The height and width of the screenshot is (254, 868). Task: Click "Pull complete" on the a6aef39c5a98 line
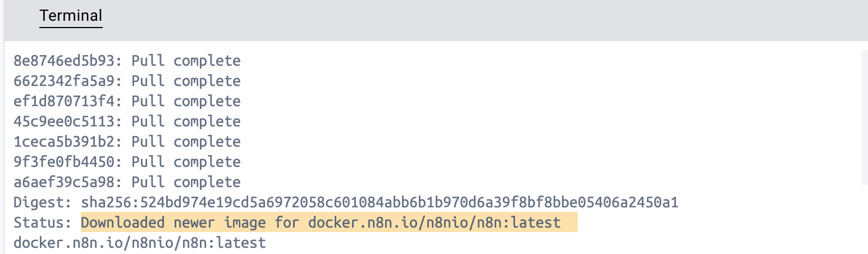click(x=186, y=182)
